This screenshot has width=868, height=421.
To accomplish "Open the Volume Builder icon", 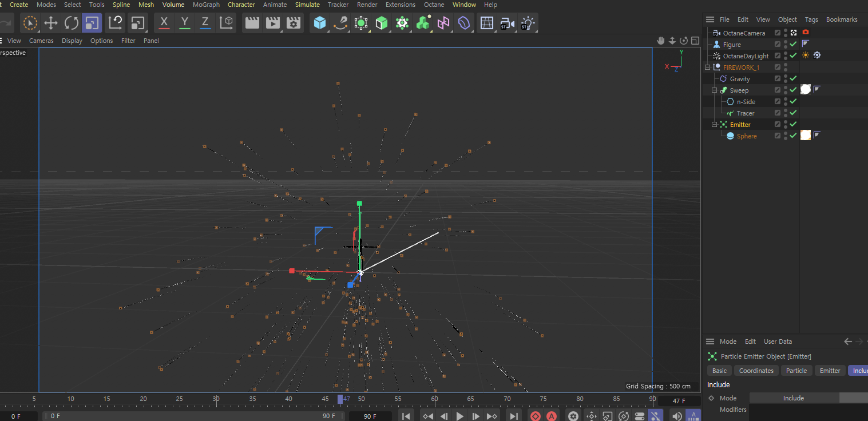I will [423, 23].
